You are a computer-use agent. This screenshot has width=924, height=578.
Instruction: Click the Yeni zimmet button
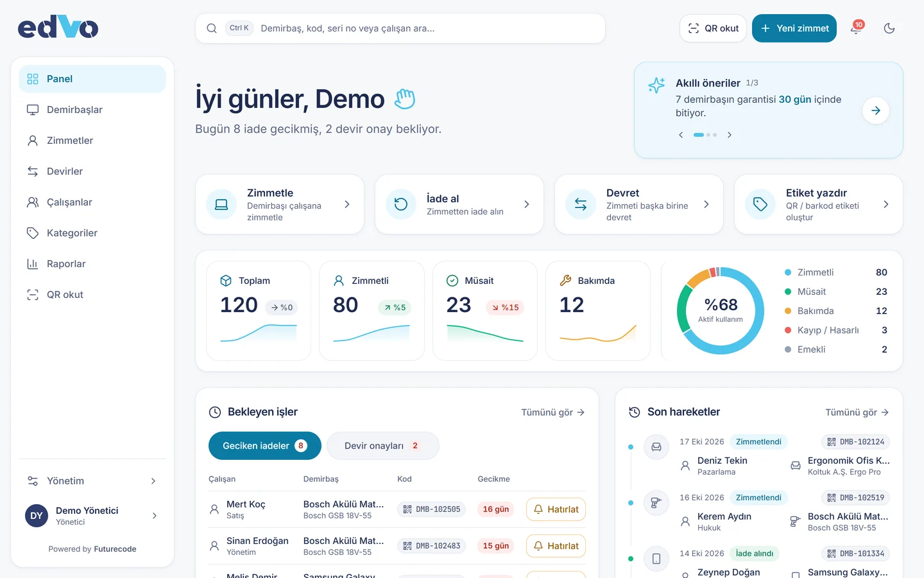(794, 28)
